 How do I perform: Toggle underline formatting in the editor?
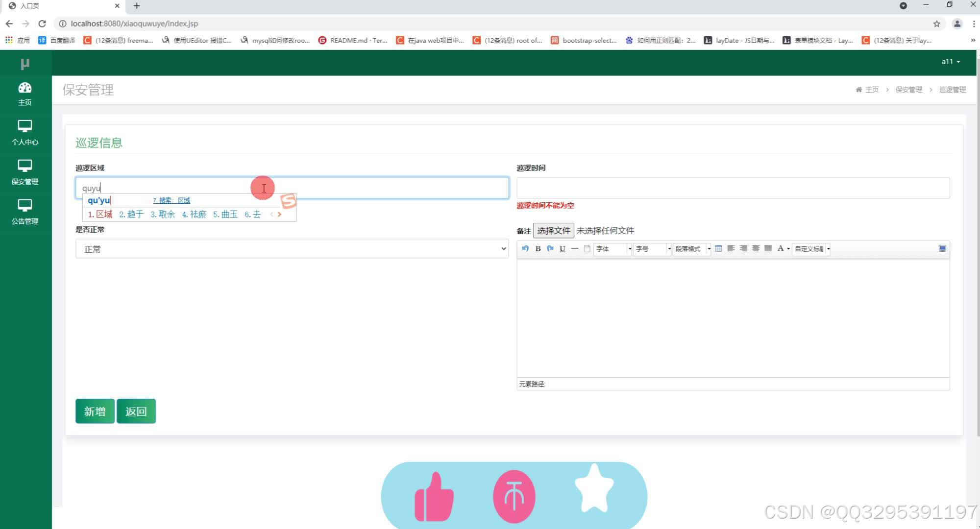pyautogui.click(x=563, y=248)
